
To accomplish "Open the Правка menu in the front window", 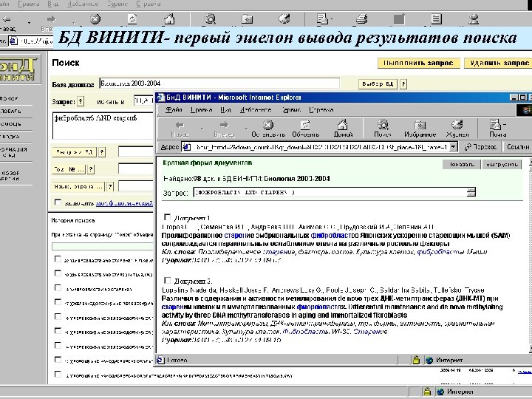I will 202,110.
